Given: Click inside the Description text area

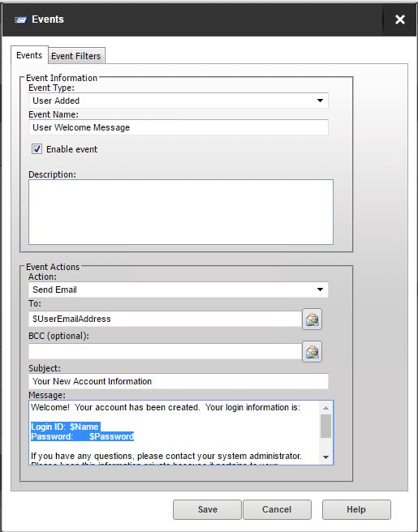Looking at the screenshot, I should 181,212.
